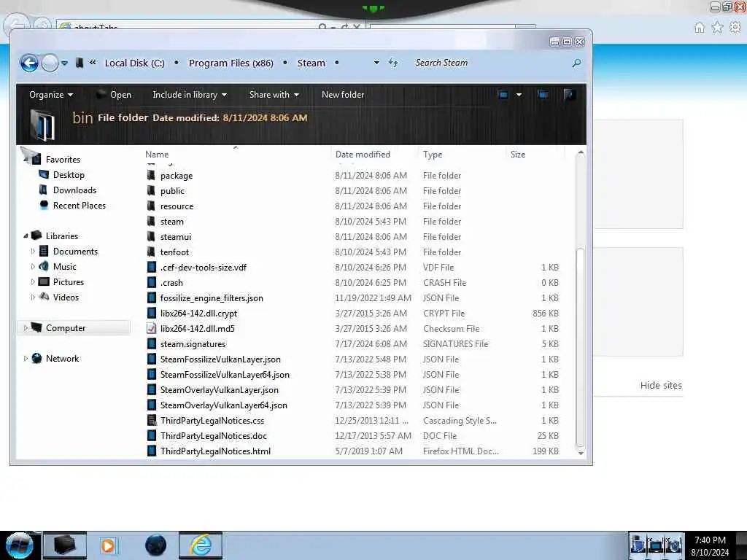Select Program Files (x86) in the breadcrumb
The width and height of the screenshot is (747, 560).
231,63
